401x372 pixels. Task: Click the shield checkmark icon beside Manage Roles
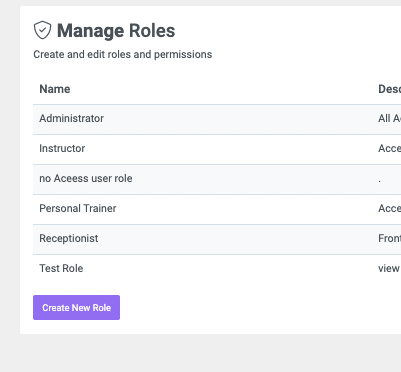[42, 30]
